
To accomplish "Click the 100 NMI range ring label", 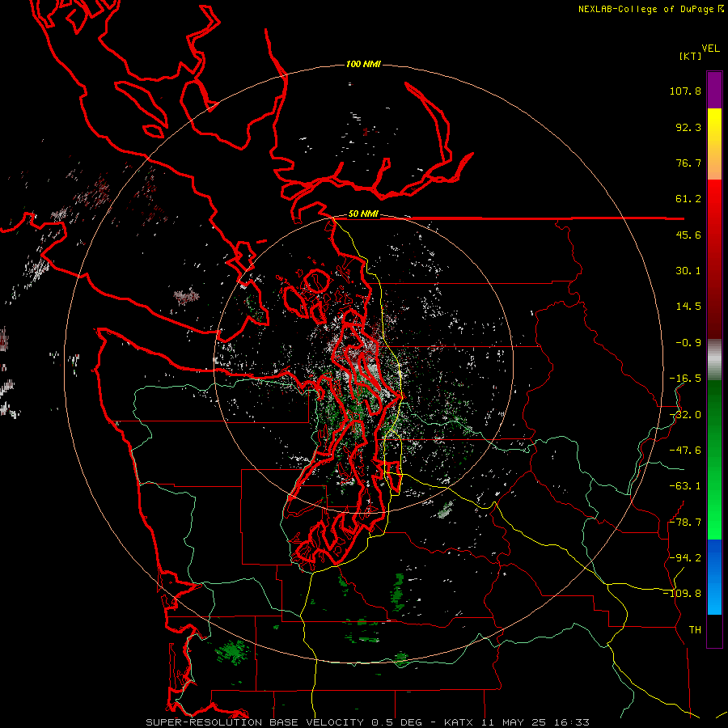I will [x=363, y=64].
